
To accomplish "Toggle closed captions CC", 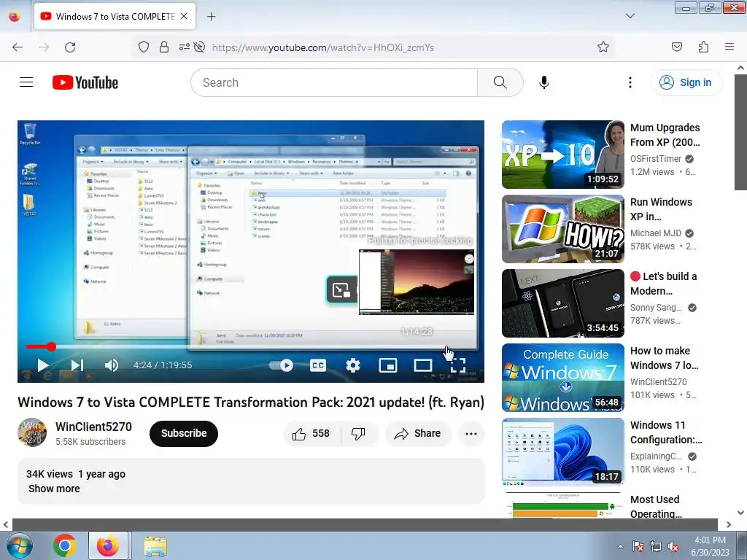I will coord(318,365).
